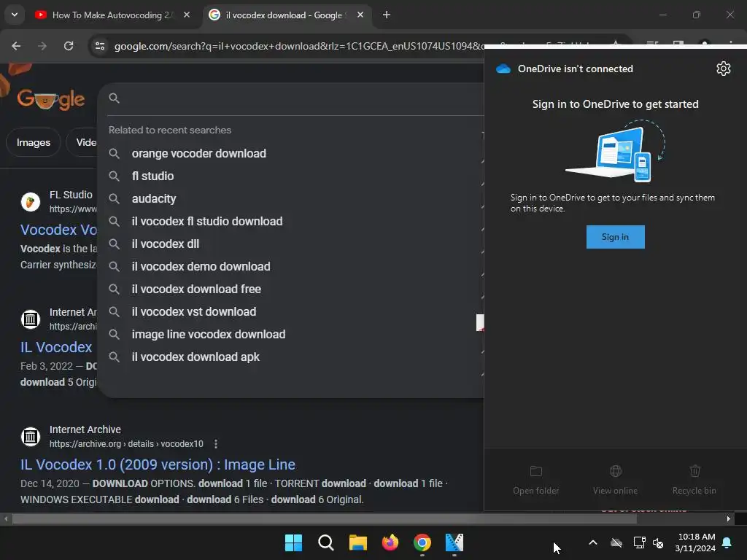Choose il vocodex demo download suggestion
This screenshot has height=560, width=747.
click(201, 267)
